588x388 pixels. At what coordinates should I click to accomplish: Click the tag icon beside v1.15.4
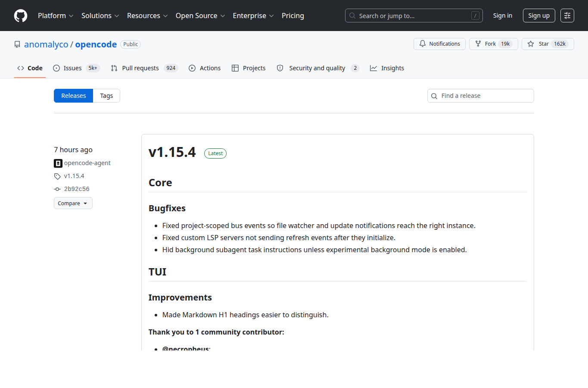pos(57,176)
